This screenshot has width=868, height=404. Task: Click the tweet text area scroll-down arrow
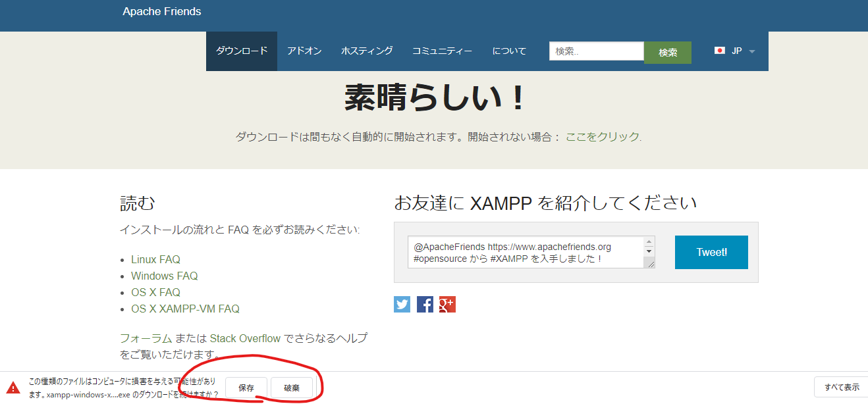click(649, 251)
